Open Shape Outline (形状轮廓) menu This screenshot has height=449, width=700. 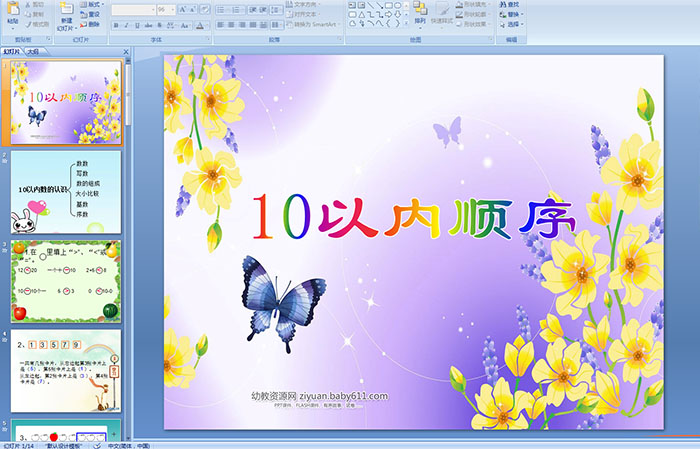471,14
